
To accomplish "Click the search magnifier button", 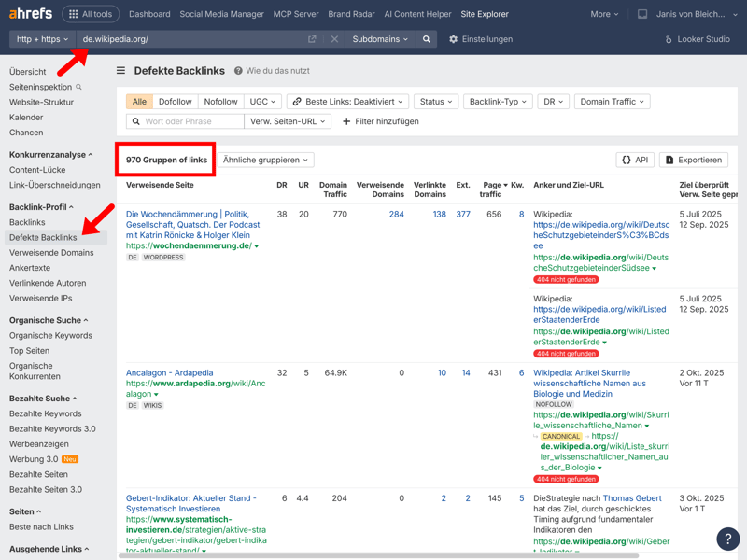I will click(427, 39).
